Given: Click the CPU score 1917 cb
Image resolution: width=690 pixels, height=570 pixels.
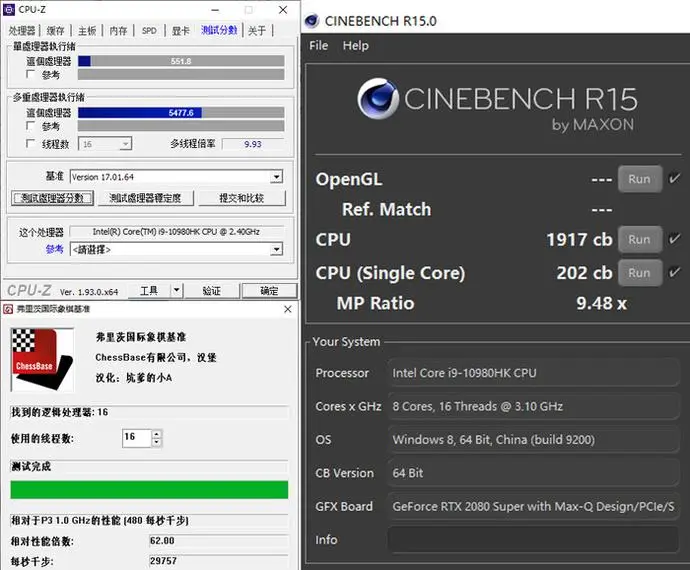Looking at the screenshot, I should (x=579, y=239).
